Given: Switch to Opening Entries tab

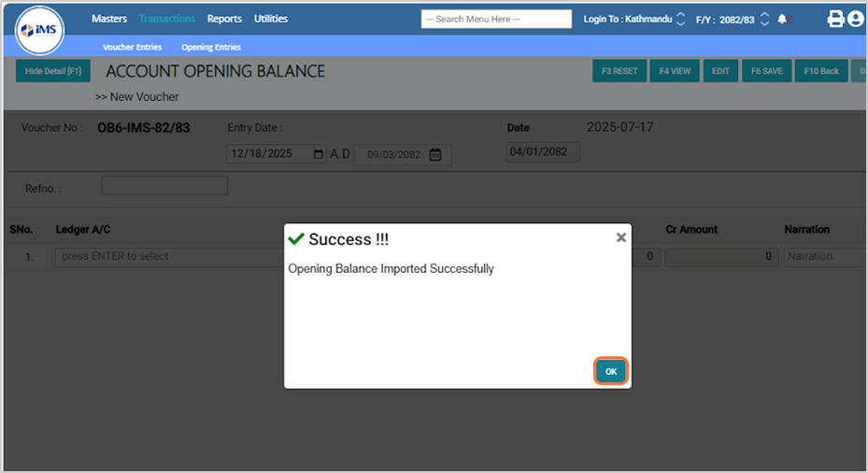Looking at the screenshot, I should click(210, 47).
